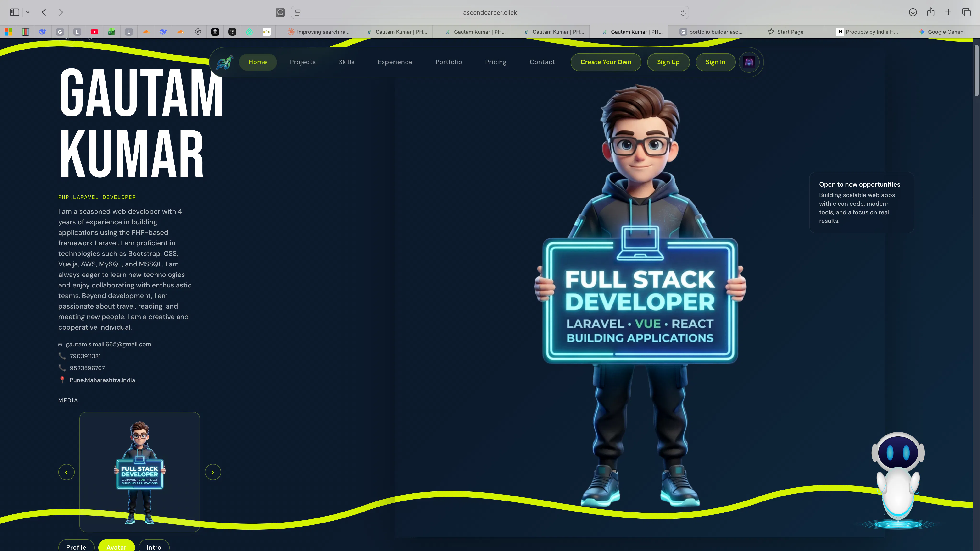Switch to the Start Page tab

[x=785, y=32]
